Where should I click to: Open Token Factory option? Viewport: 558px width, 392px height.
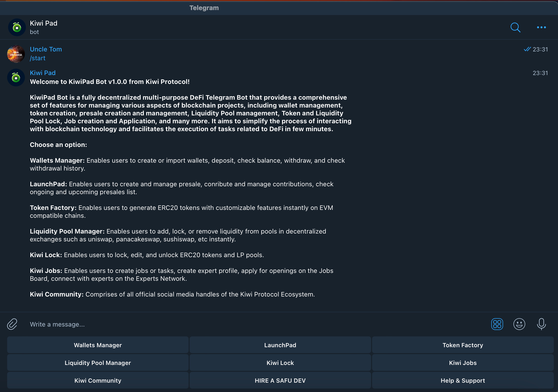463,345
